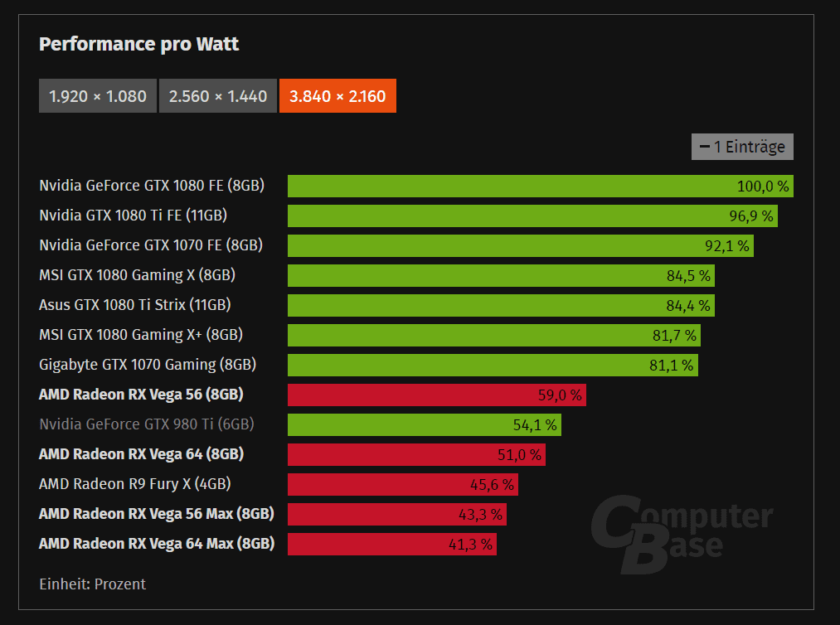Click the green 100,0 % bar
The image size is (840, 625).
tap(540, 186)
